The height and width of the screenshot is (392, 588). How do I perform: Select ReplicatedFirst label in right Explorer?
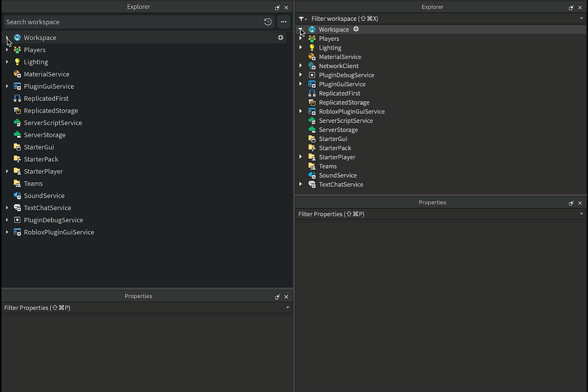point(340,93)
